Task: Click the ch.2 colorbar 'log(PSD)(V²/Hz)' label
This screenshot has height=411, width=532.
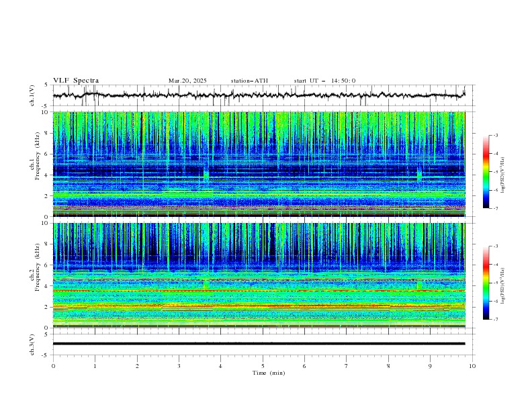Action: tap(503, 286)
